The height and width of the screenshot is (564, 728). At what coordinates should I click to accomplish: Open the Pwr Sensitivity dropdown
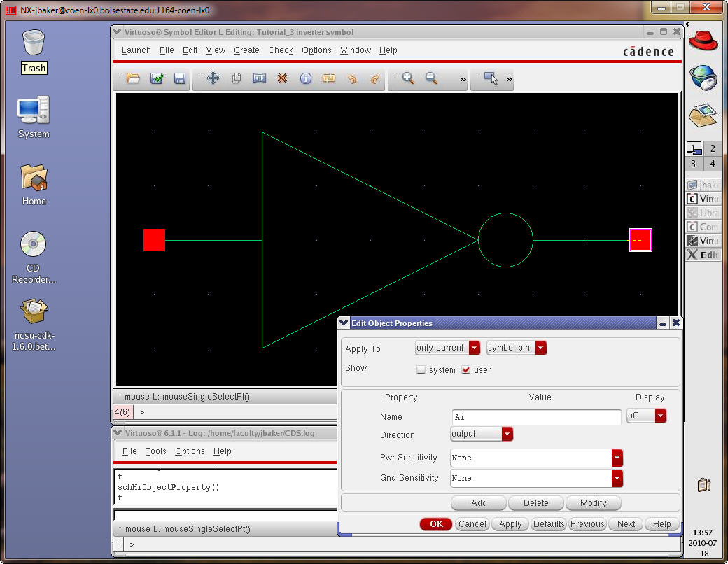coord(537,458)
